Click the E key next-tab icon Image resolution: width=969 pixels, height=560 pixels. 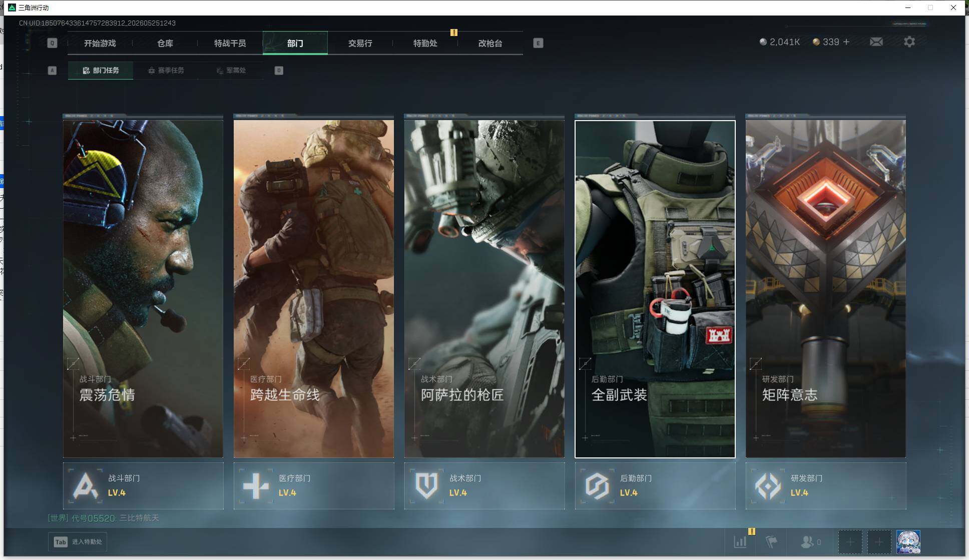[538, 43]
